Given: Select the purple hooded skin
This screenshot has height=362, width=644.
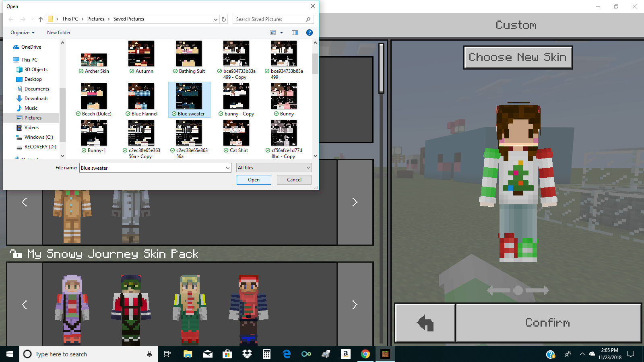Looking at the screenshot, I should click(72, 309).
